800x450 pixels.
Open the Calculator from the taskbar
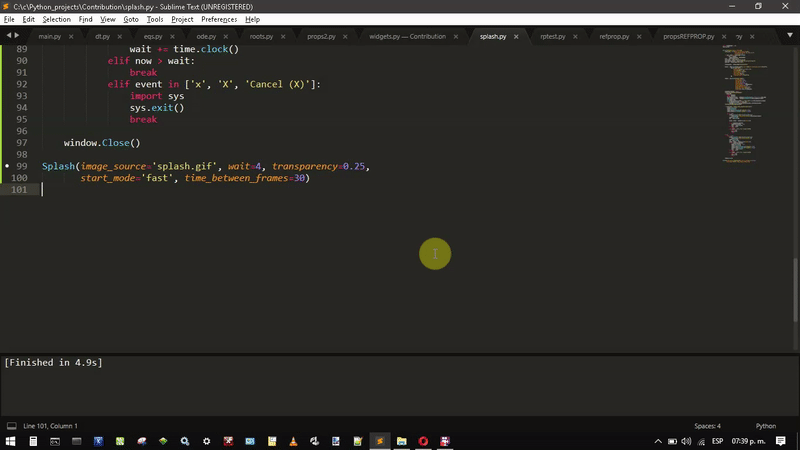point(33,441)
